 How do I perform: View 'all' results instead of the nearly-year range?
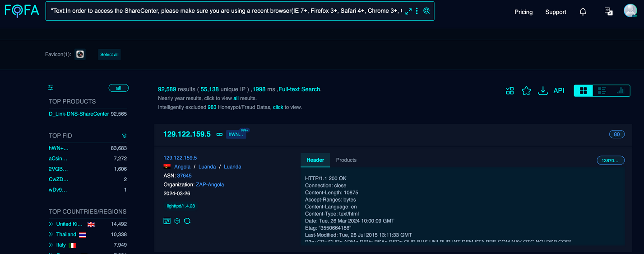(236, 98)
